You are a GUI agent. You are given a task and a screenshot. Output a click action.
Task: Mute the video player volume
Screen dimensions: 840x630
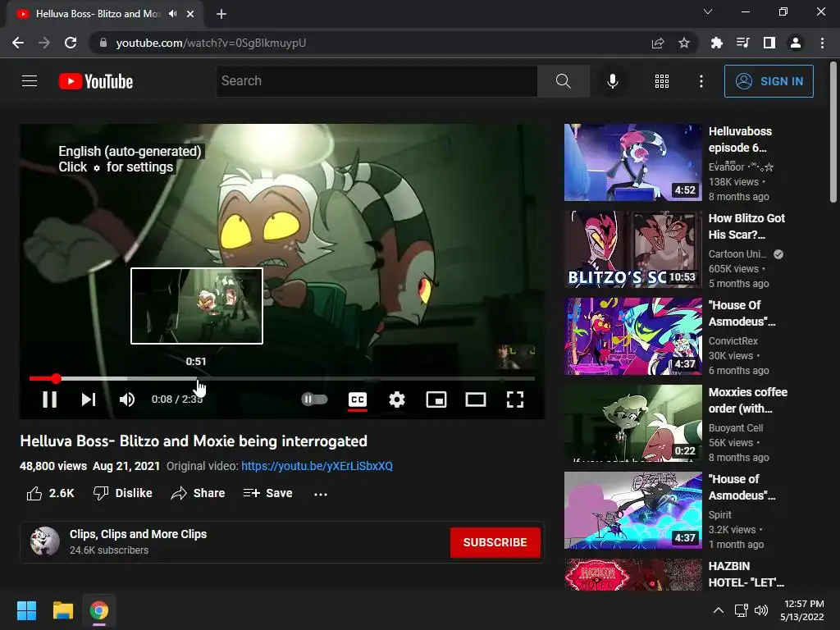(x=127, y=399)
